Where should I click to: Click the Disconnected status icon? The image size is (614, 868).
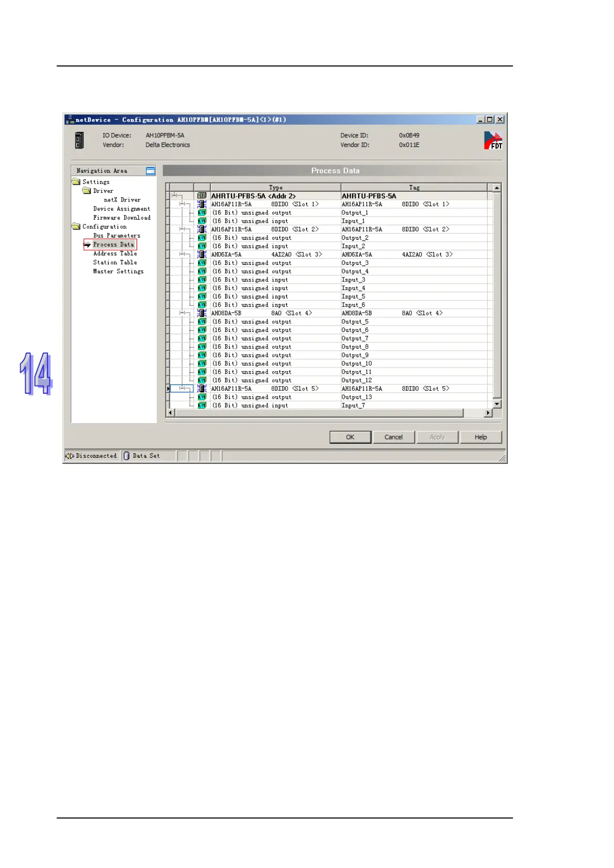tap(70, 456)
